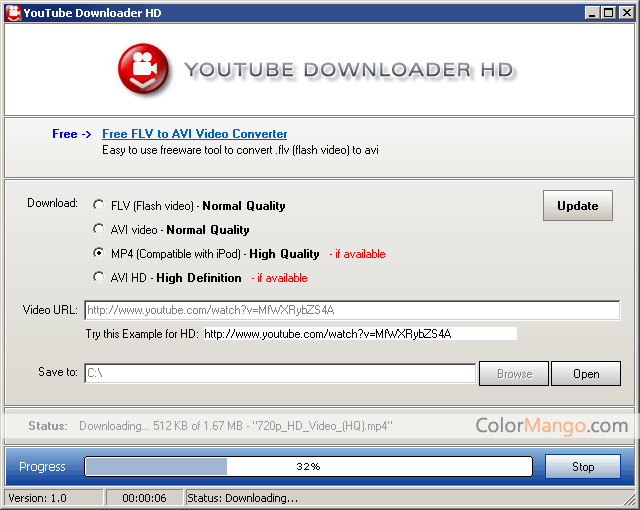Image resolution: width=640 pixels, height=510 pixels.
Task: Open Free FLV to AVI Video Converter link
Action: (x=194, y=134)
